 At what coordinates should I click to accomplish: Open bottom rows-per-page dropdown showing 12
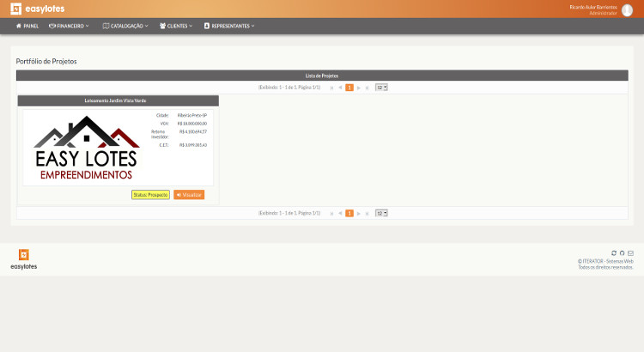tap(381, 213)
